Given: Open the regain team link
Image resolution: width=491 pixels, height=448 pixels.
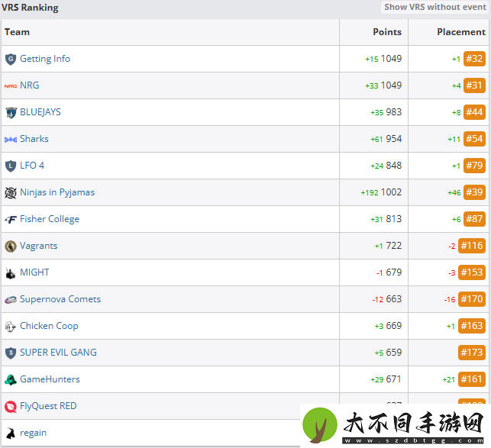Looking at the screenshot, I should pyautogui.click(x=33, y=433).
